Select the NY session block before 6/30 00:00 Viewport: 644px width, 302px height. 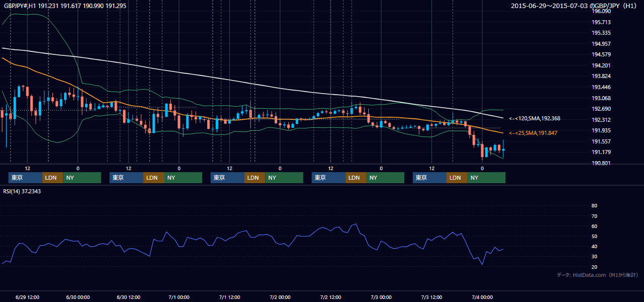pyautogui.click(x=82, y=178)
